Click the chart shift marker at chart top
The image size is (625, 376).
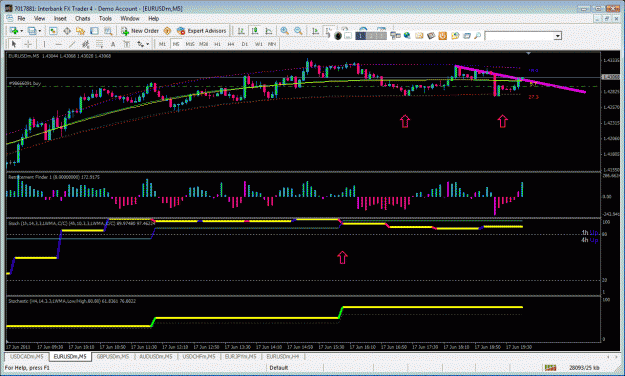pyautogui.click(x=529, y=53)
